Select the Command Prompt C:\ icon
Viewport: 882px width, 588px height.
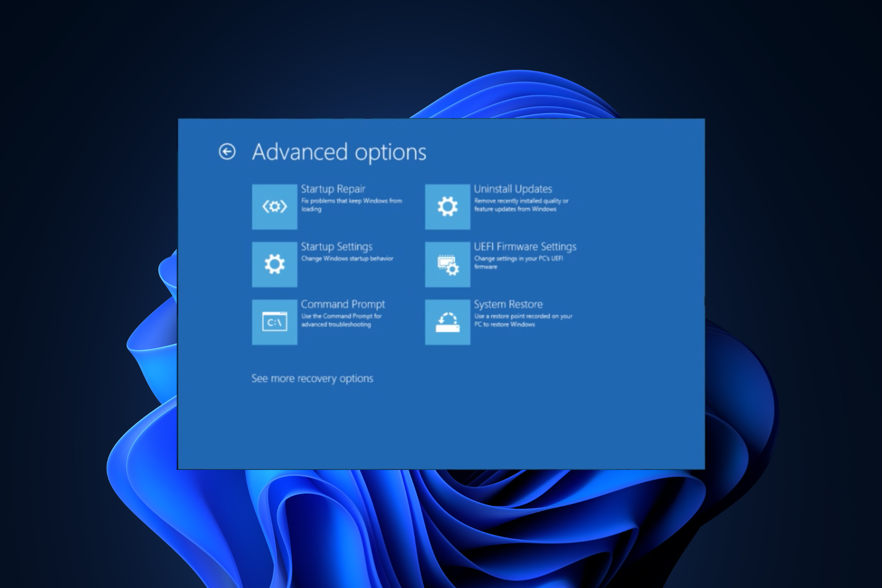coord(274,322)
